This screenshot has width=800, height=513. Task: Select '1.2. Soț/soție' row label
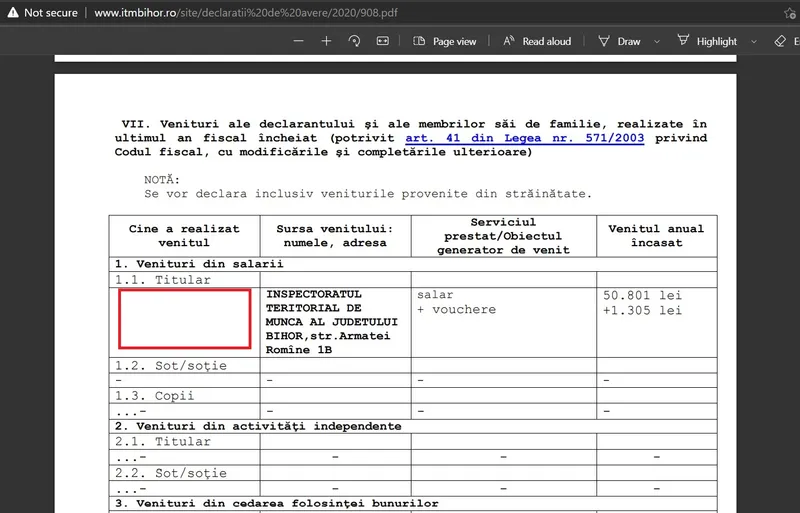pyautogui.click(x=170, y=365)
